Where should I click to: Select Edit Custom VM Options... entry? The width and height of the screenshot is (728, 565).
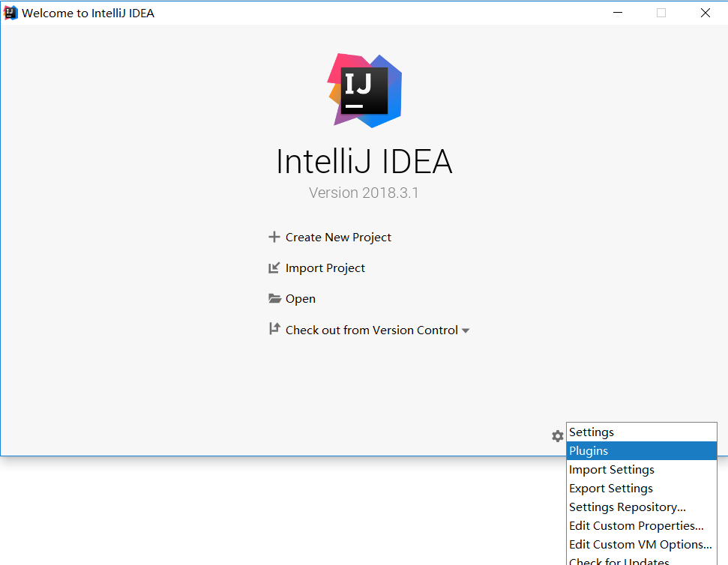tap(642, 544)
